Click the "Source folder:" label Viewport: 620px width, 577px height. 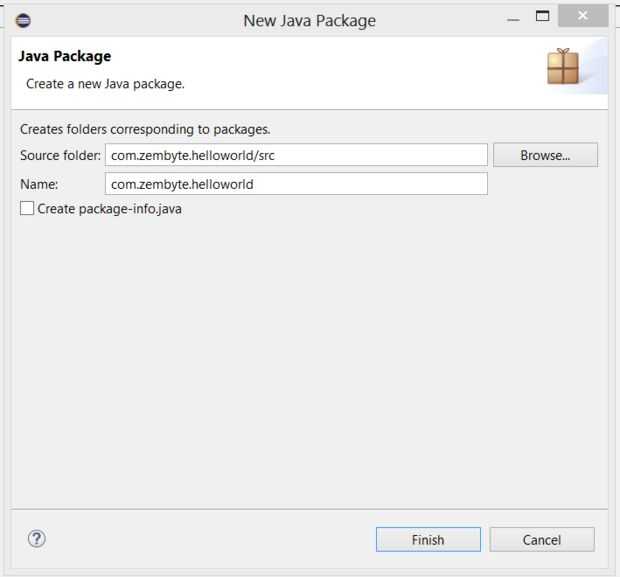60,155
